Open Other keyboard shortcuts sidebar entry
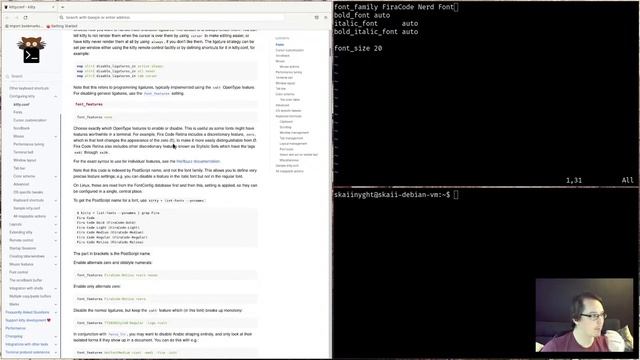 (29, 88)
